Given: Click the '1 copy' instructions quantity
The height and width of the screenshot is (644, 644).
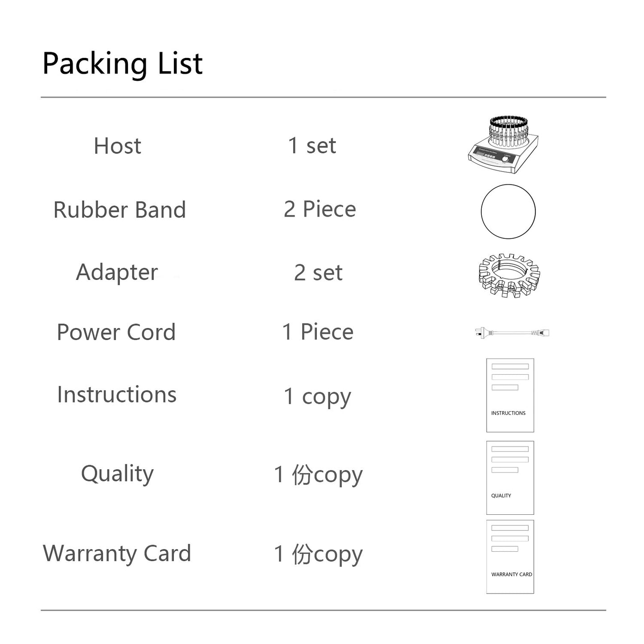Looking at the screenshot, I should 318,397.
